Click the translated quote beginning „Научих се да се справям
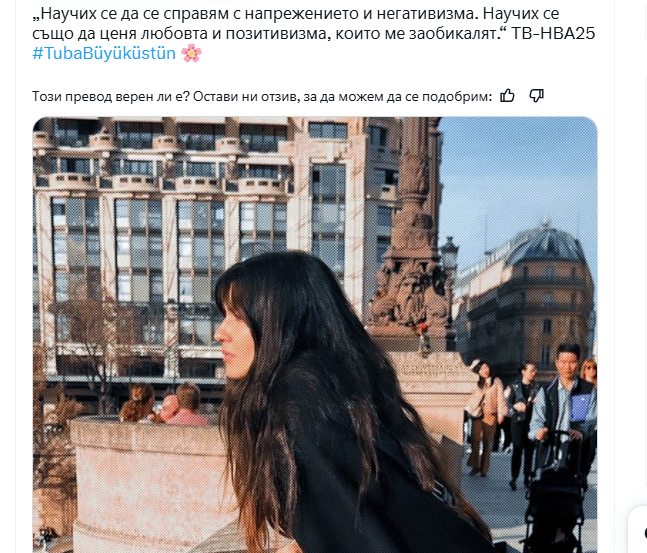Image resolution: width=647 pixels, height=553 pixels. point(314,24)
